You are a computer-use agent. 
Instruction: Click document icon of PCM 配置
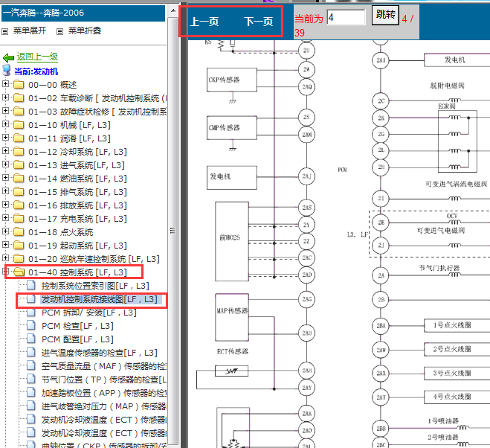pyautogui.click(x=31, y=339)
